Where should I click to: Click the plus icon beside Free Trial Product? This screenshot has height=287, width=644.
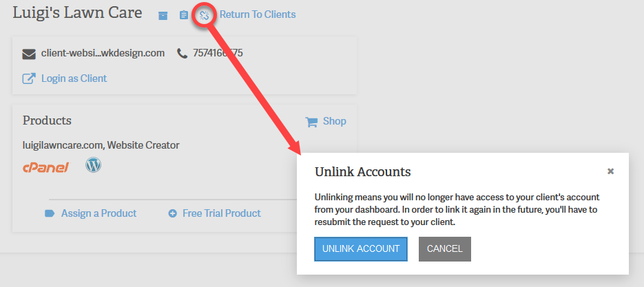[x=173, y=213]
